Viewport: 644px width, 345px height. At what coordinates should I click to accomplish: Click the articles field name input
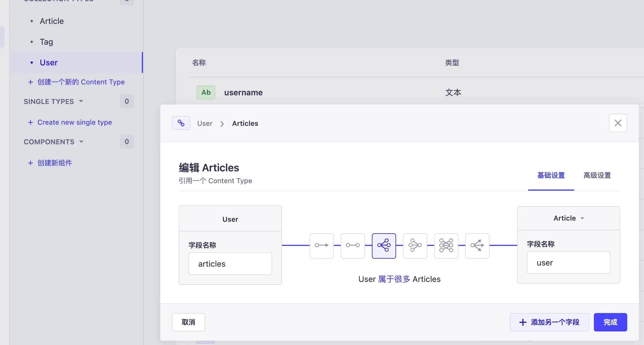coord(230,264)
